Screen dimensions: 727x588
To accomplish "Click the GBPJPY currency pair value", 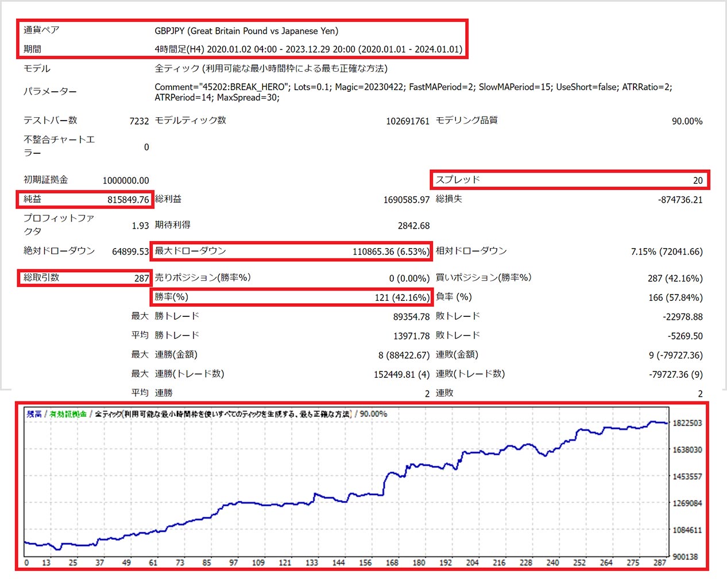I will (x=246, y=31).
